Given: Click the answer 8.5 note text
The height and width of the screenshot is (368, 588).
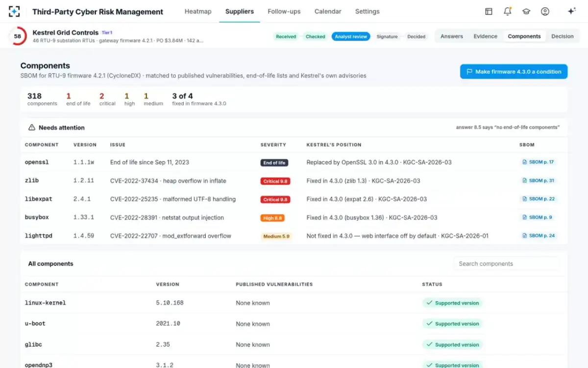Looking at the screenshot, I should pyautogui.click(x=508, y=128).
